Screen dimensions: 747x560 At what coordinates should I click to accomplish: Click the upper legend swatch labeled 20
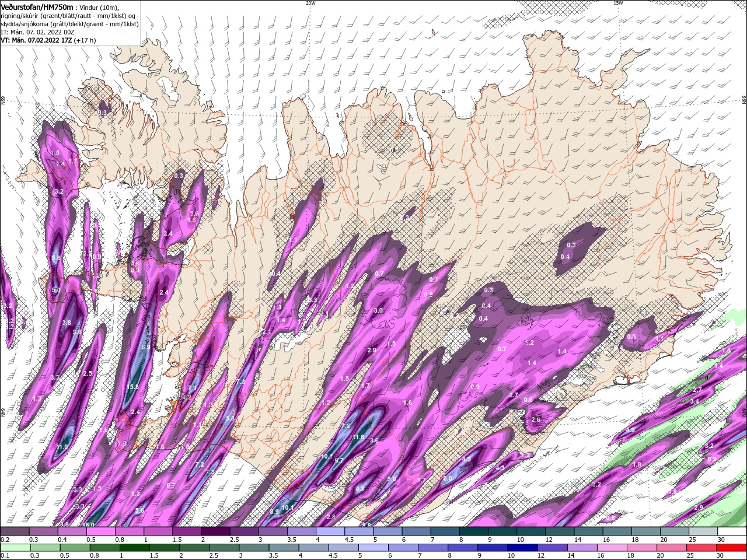675,531
